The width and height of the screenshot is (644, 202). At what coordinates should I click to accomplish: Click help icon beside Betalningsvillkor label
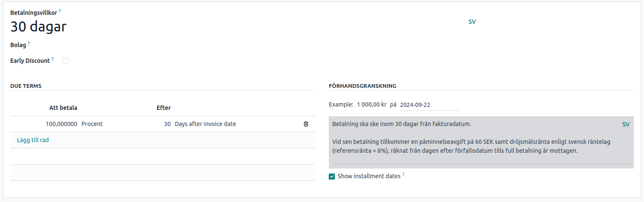coord(60,11)
